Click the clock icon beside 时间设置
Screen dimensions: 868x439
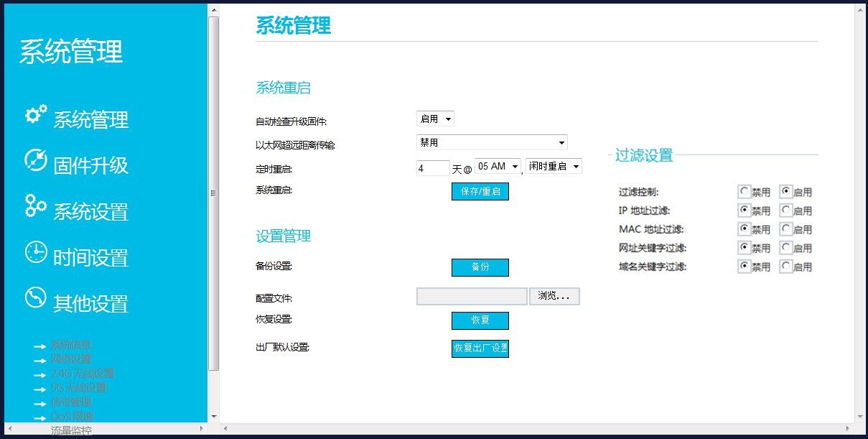[x=36, y=252]
